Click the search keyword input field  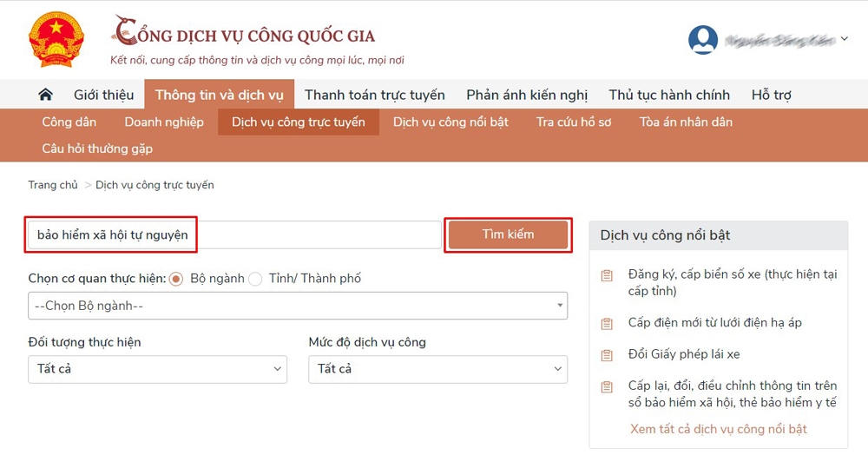(234, 234)
